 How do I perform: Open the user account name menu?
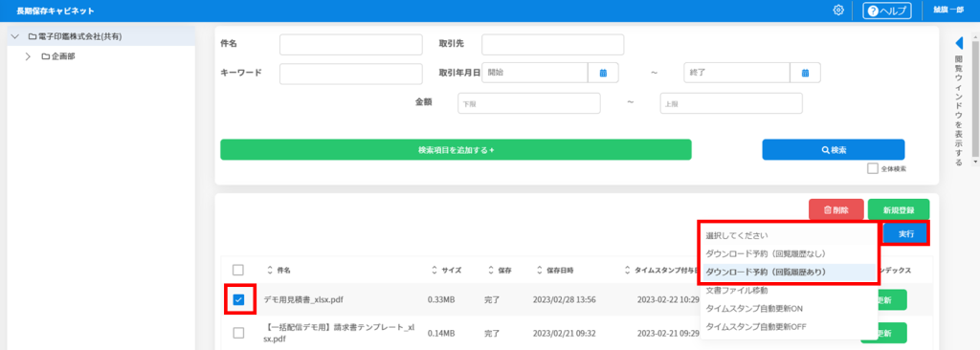(x=948, y=11)
